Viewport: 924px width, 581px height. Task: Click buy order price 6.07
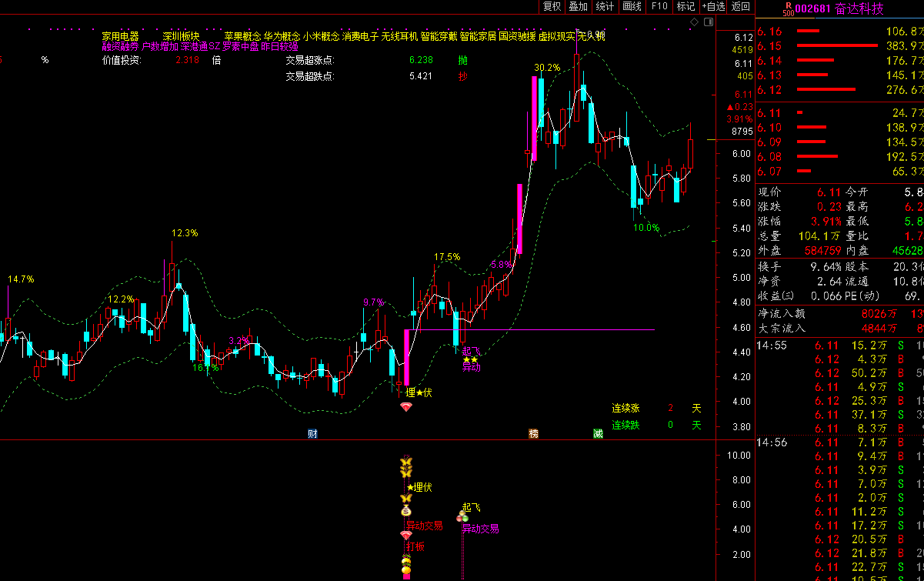pos(769,172)
